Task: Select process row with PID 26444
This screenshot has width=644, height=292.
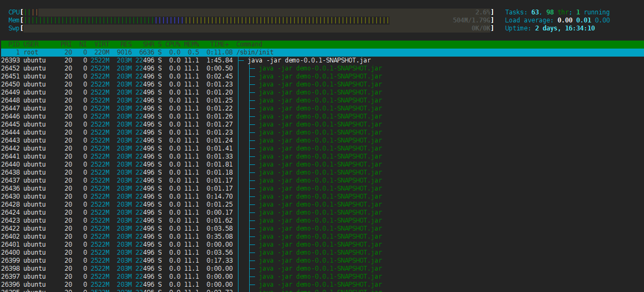Action: 322,132
